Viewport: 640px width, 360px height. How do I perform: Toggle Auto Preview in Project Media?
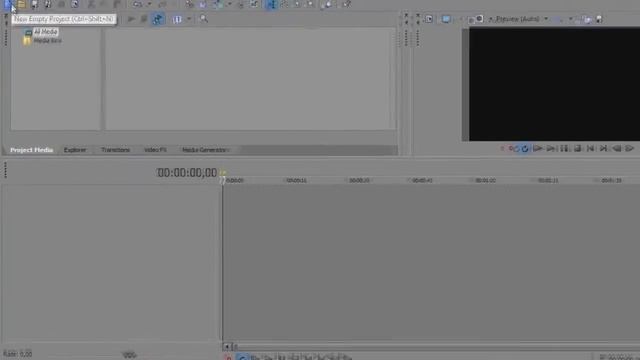158,19
